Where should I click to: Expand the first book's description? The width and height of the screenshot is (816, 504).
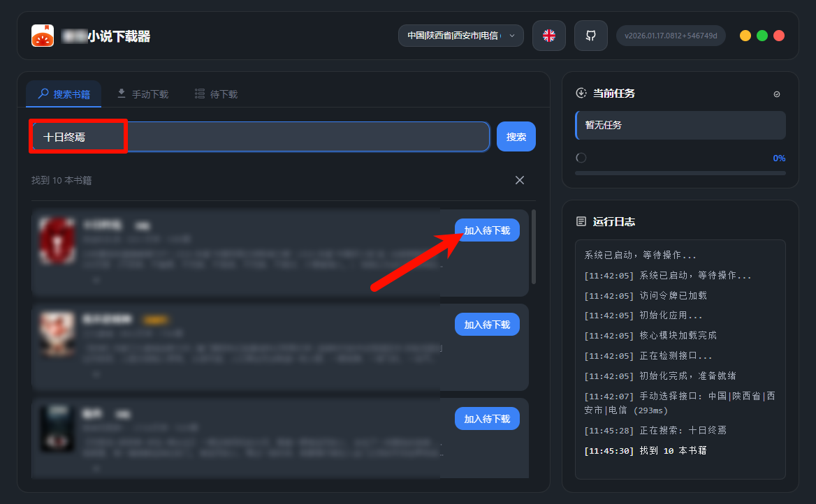pyautogui.click(x=96, y=279)
